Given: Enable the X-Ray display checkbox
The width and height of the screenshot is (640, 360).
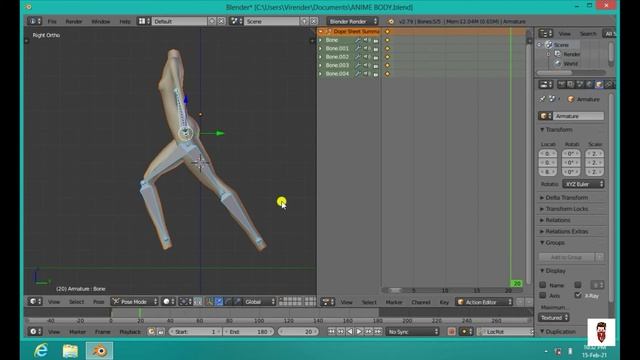Looking at the screenshot, I should click(578, 295).
